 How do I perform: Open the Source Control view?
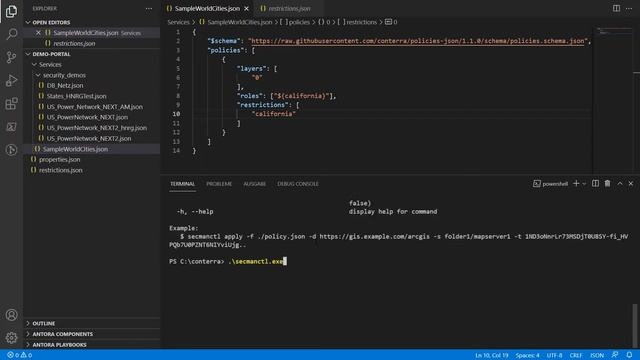[11, 57]
